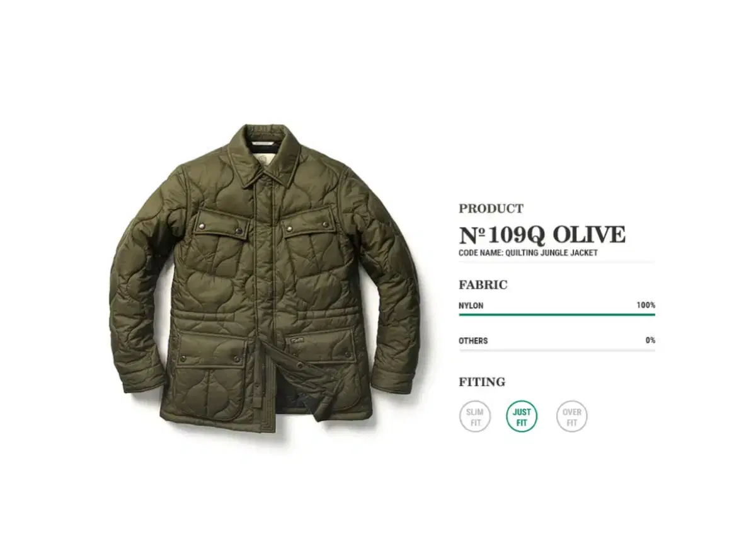The height and width of the screenshot is (539, 756).
Task: Pick the Over Fit option
Action: (x=571, y=417)
